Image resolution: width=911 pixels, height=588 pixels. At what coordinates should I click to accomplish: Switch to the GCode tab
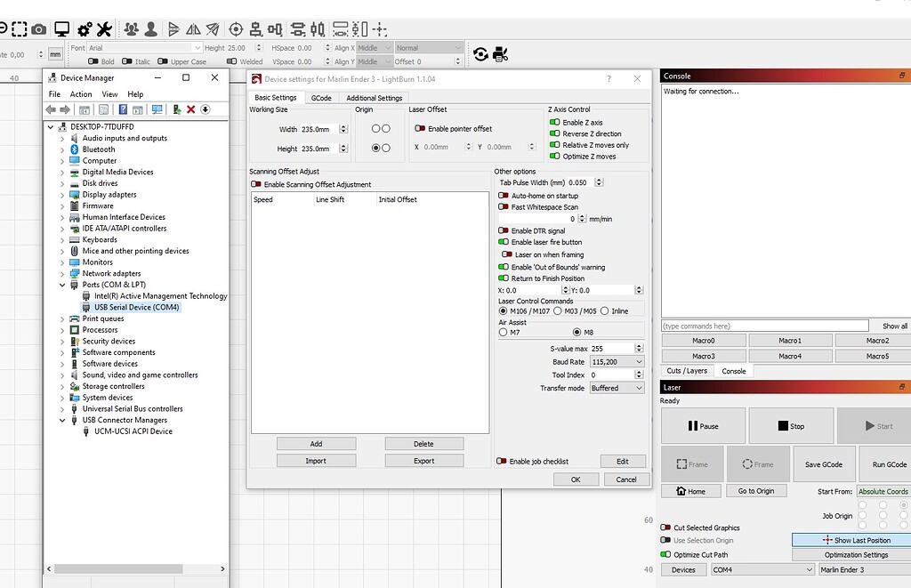pos(322,98)
